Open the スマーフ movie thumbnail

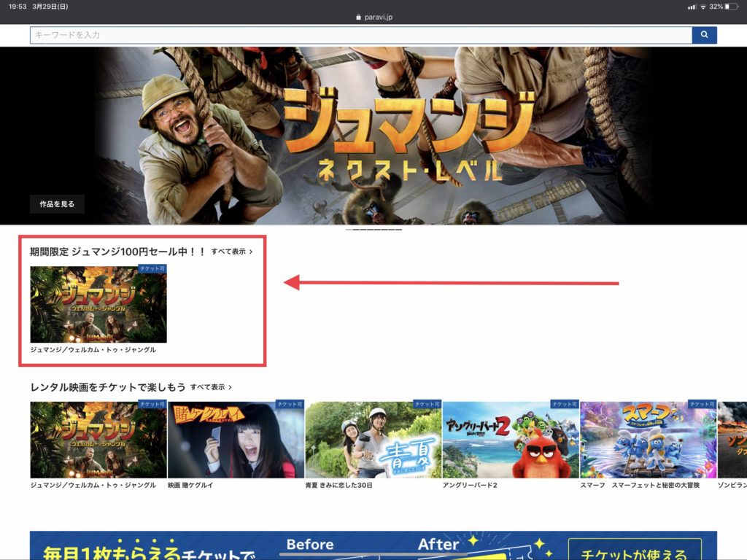649,440
